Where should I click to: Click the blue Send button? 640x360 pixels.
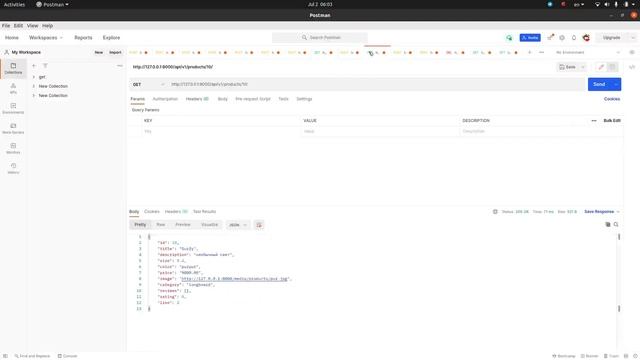pos(599,84)
